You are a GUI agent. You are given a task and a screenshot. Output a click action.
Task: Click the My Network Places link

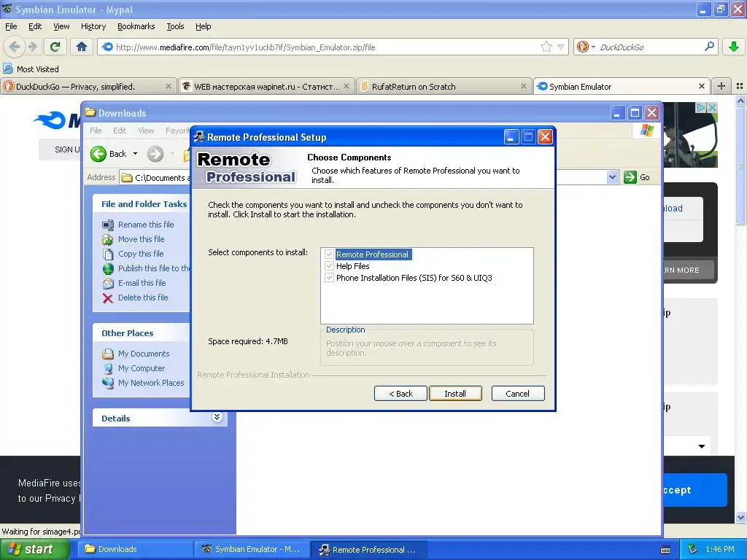151,383
